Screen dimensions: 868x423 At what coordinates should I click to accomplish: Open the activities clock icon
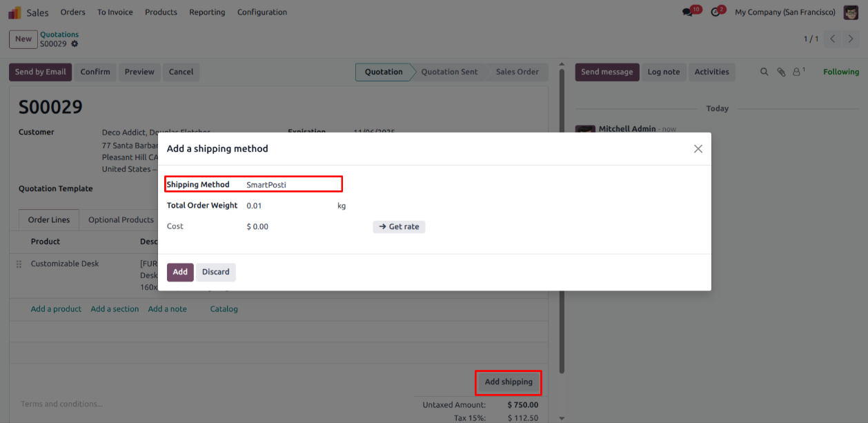(716, 12)
